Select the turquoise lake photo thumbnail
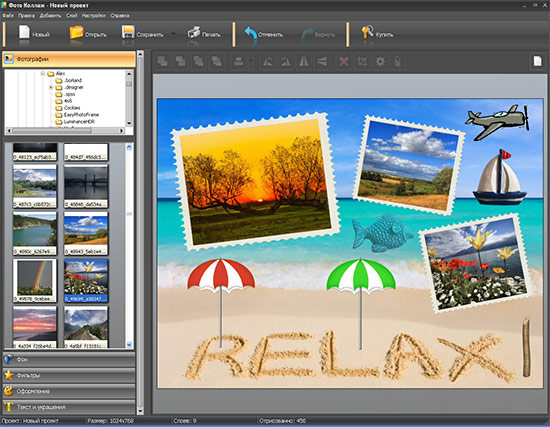 35,233
